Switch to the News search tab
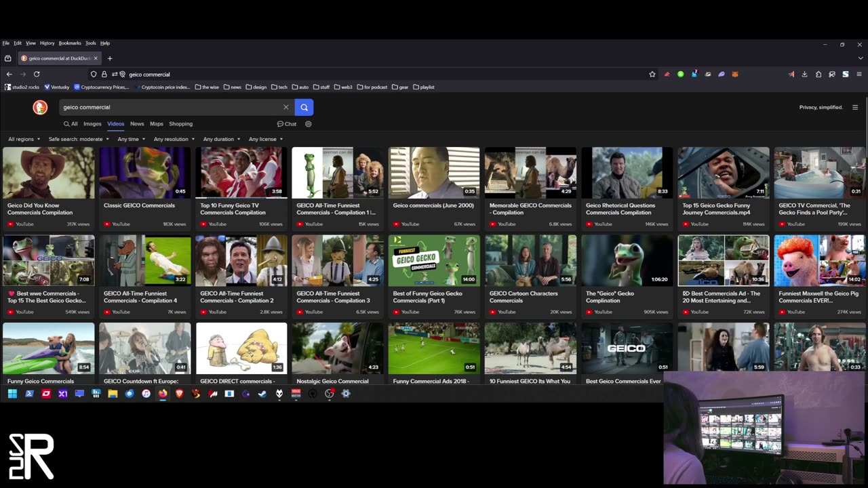This screenshot has width=868, height=488. [x=137, y=124]
